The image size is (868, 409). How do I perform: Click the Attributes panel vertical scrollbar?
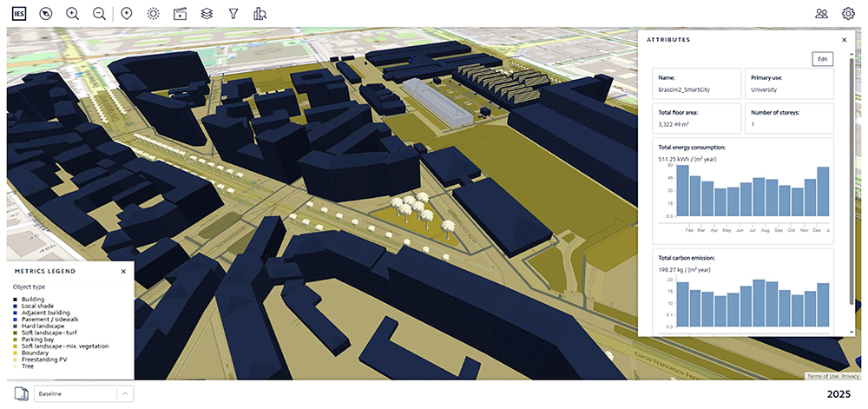coord(852,180)
